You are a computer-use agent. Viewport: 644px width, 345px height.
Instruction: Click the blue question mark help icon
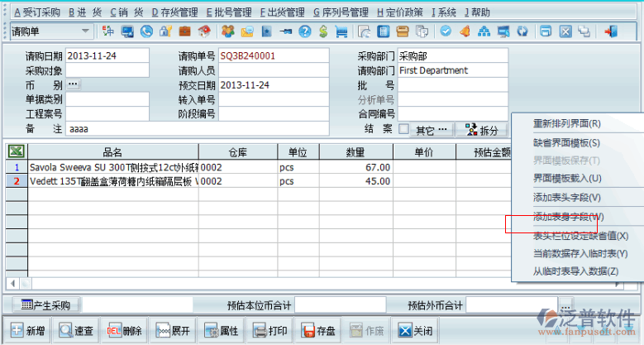coord(305,31)
